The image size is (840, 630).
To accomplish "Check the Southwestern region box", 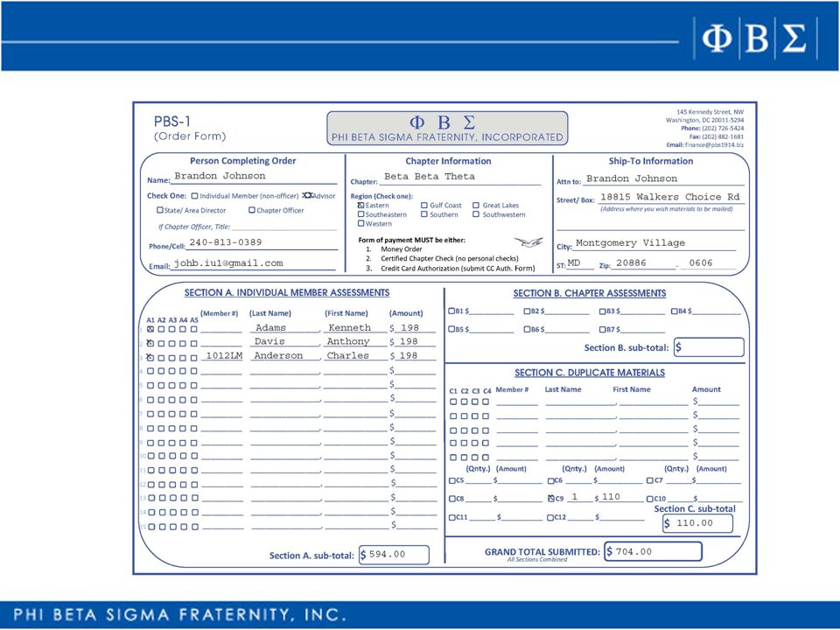I will (476, 214).
